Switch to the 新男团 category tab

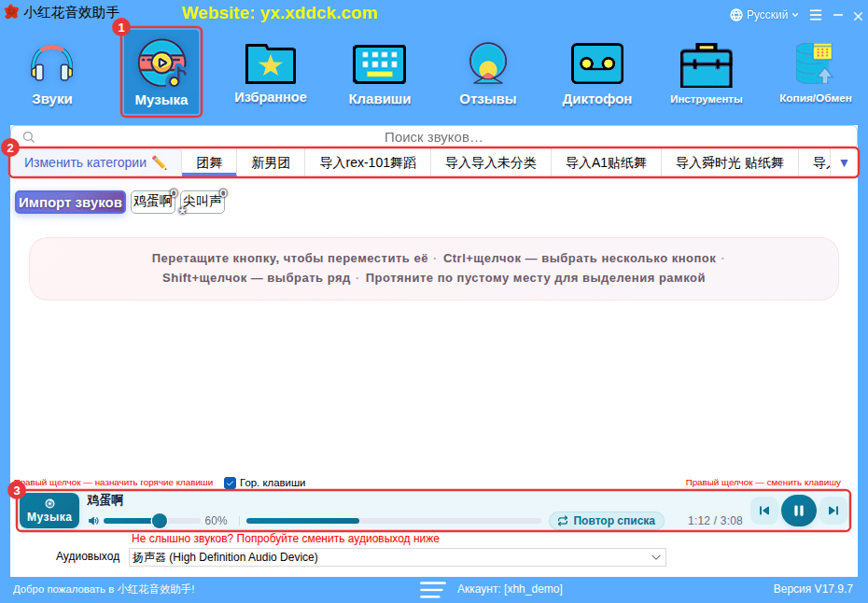(x=271, y=162)
